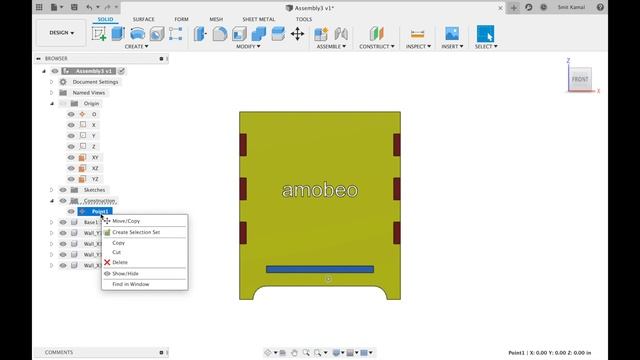
Task: Open the MODIFY dropdown menu
Action: point(248,47)
